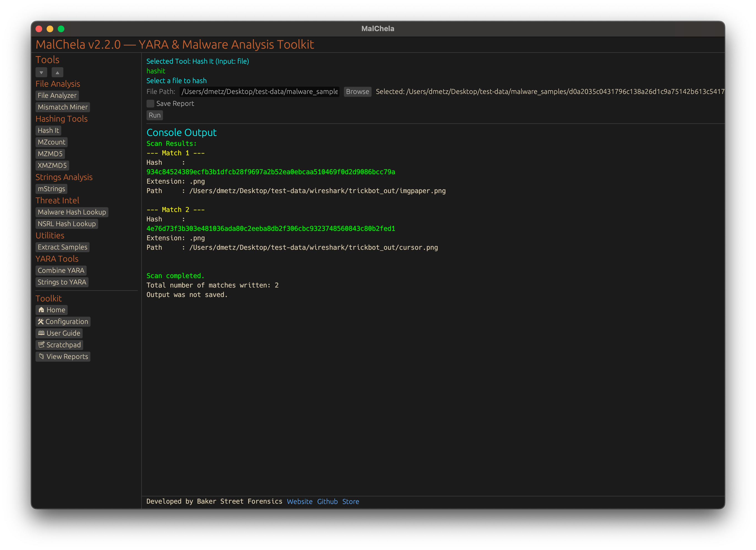This screenshot has width=756, height=550.
Task: Click the cursor.png path line
Action: coord(292,247)
